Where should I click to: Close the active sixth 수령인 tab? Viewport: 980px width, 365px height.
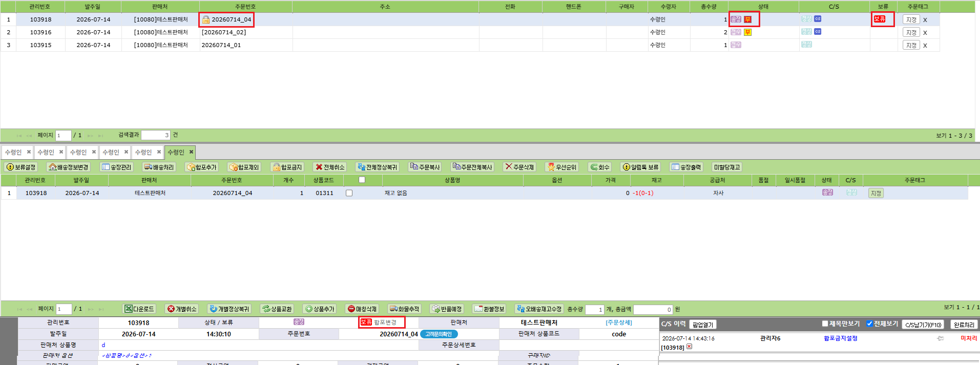click(x=191, y=152)
